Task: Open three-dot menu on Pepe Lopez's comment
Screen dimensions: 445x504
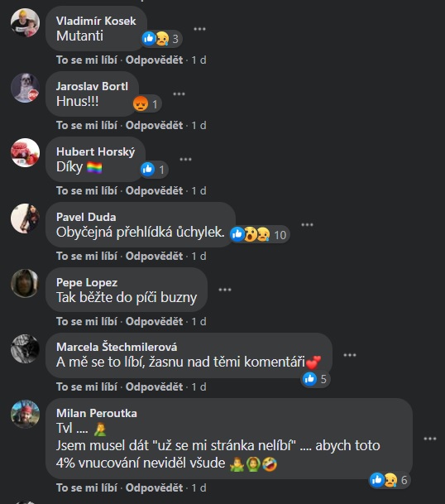Action: (x=225, y=290)
